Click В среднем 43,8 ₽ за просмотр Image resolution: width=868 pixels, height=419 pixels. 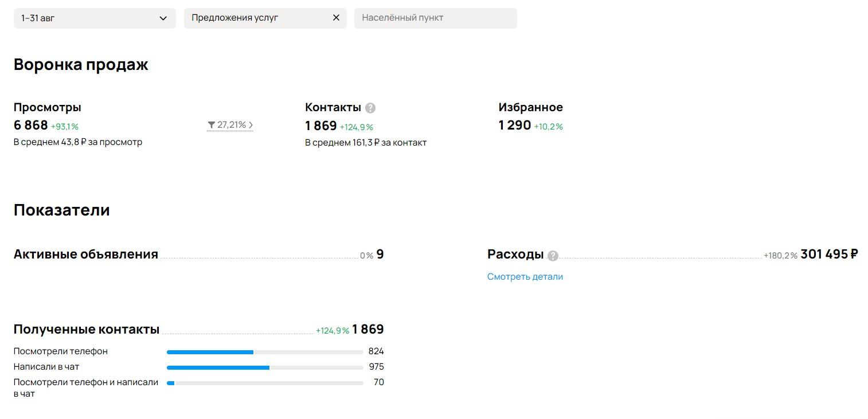(78, 142)
